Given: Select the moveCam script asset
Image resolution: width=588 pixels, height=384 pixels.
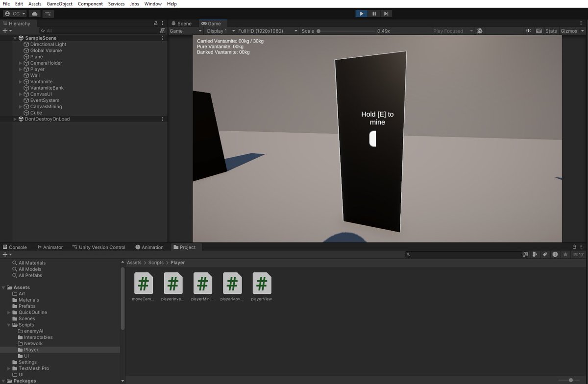Looking at the screenshot, I should point(143,287).
